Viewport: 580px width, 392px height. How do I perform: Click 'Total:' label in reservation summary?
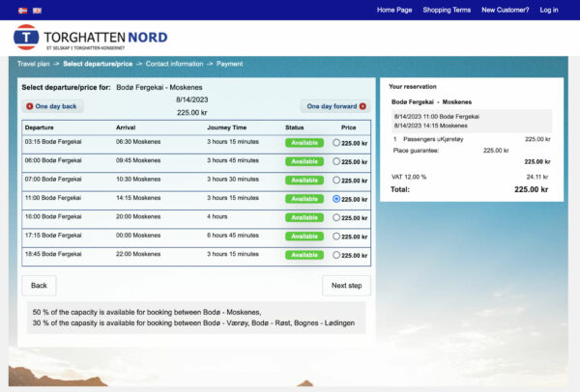coord(400,189)
